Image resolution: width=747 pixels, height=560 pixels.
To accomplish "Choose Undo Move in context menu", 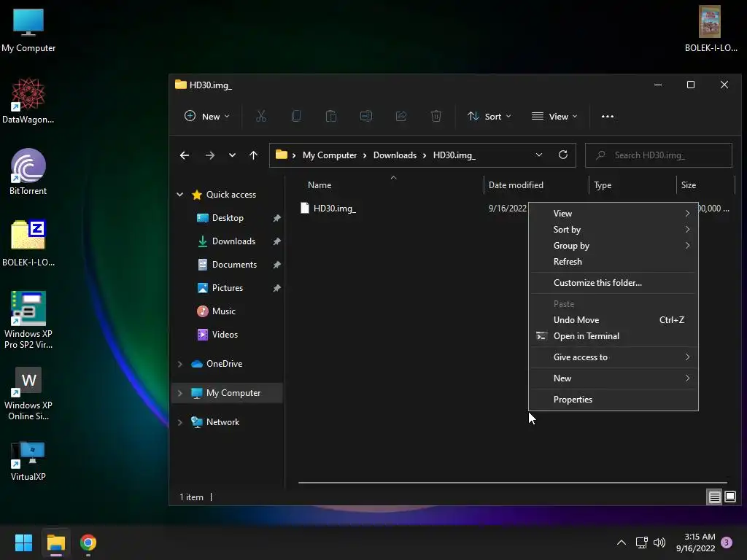I will point(613,320).
